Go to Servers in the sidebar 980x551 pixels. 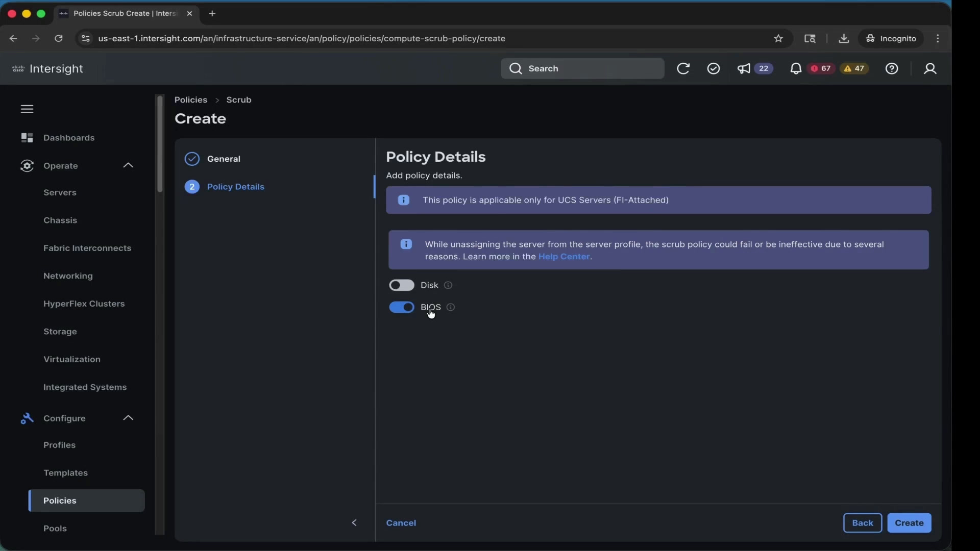click(60, 193)
